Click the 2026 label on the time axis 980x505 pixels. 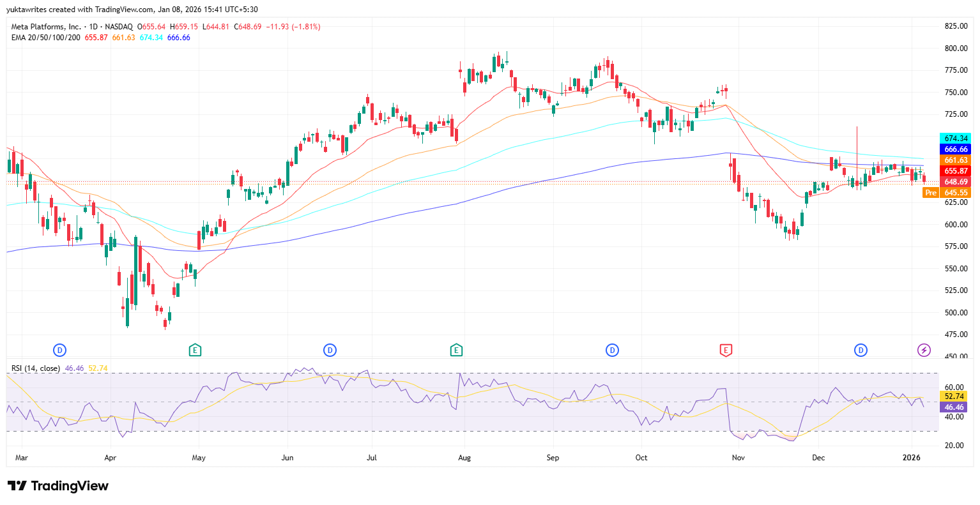(x=912, y=458)
